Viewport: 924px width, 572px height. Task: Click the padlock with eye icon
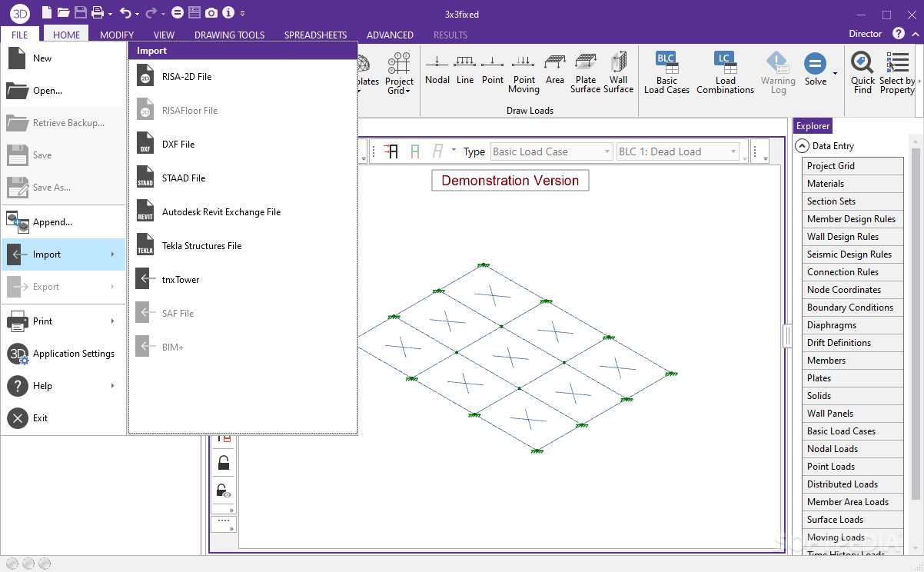point(224,491)
